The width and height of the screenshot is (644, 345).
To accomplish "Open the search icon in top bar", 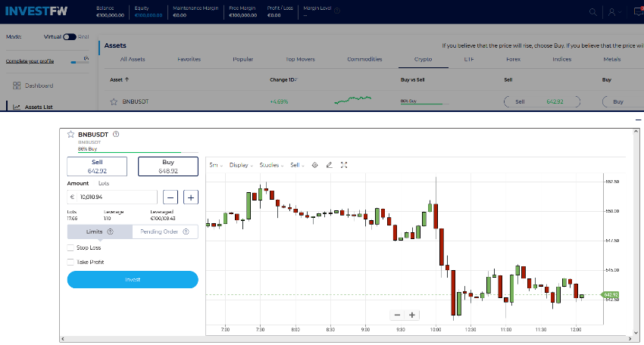I will click(x=592, y=12).
